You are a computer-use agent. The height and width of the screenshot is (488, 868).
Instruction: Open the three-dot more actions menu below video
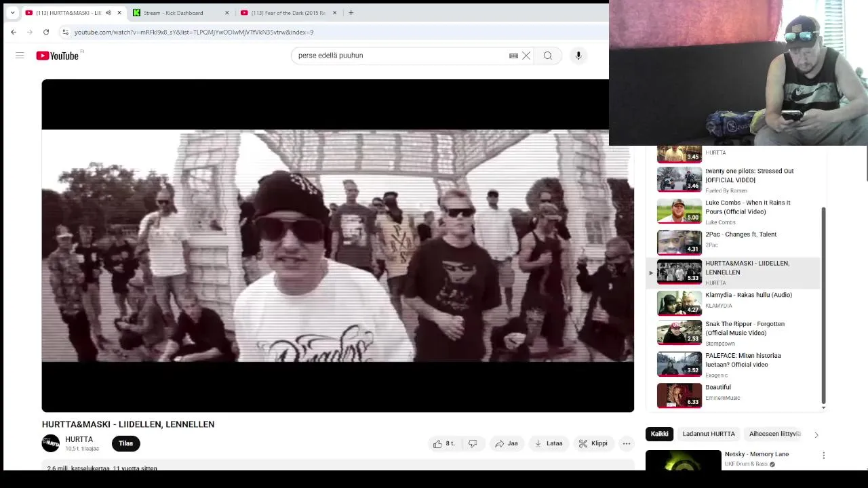627,443
